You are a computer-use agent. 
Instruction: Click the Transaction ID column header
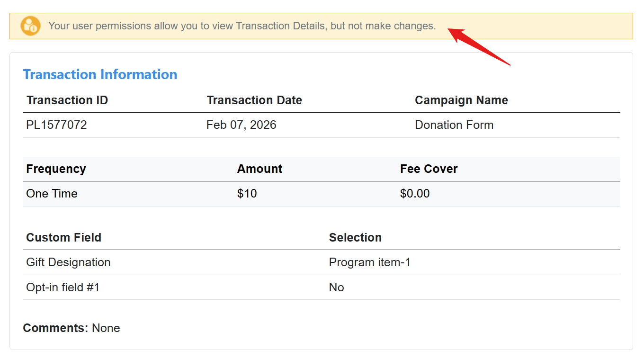coord(67,100)
